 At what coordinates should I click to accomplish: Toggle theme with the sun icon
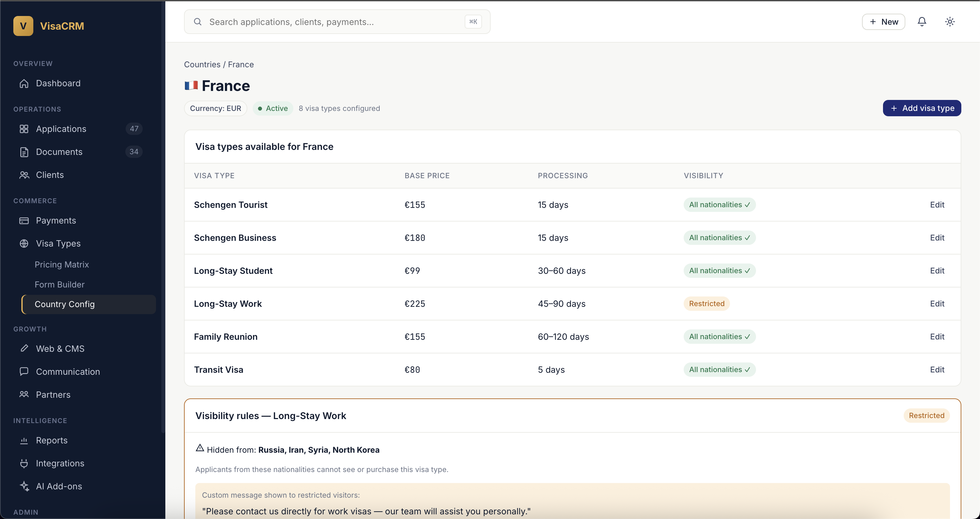click(950, 22)
